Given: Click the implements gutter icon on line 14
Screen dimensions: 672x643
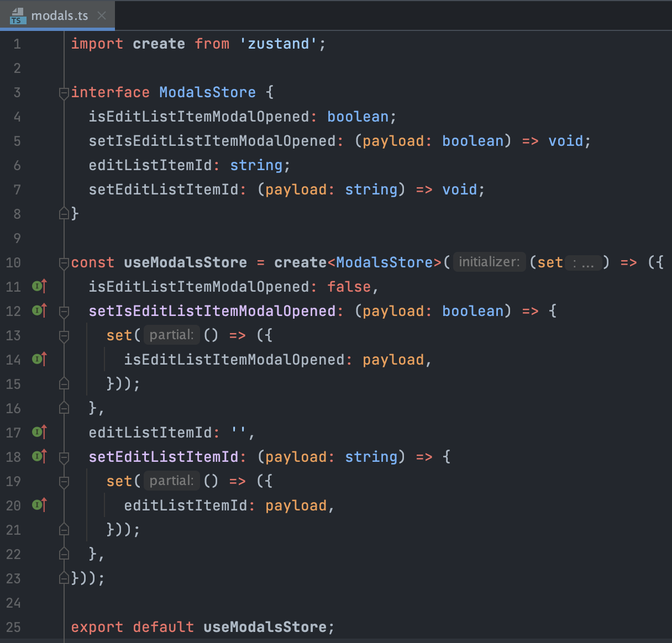Looking at the screenshot, I should 39,359.
